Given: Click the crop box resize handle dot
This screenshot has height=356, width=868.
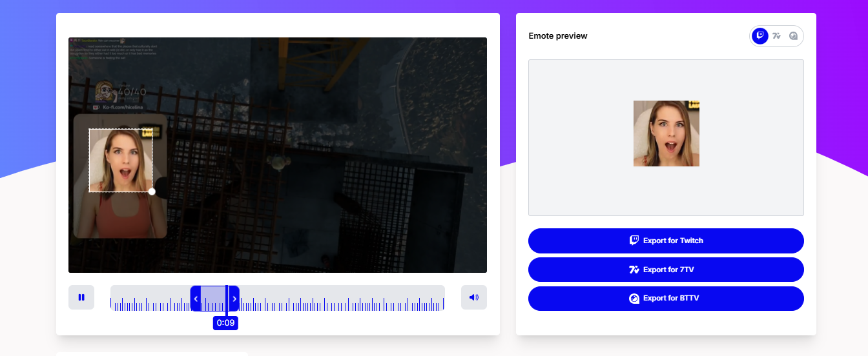Looking at the screenshot, I should 152,192.
